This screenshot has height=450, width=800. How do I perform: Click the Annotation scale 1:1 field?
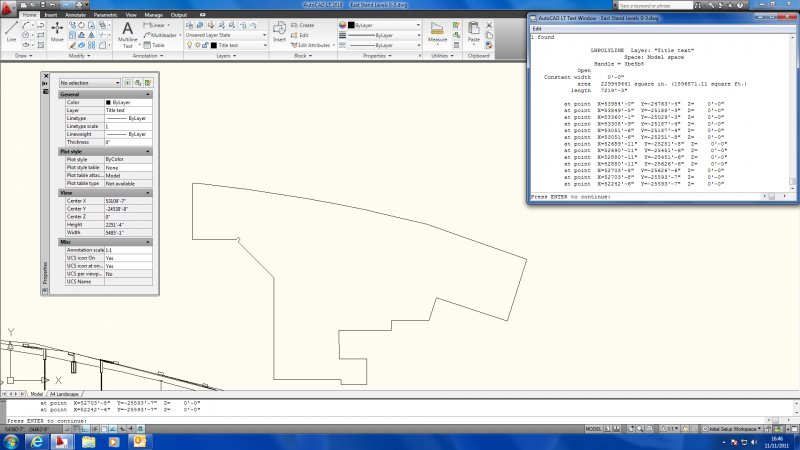[128, 250]
